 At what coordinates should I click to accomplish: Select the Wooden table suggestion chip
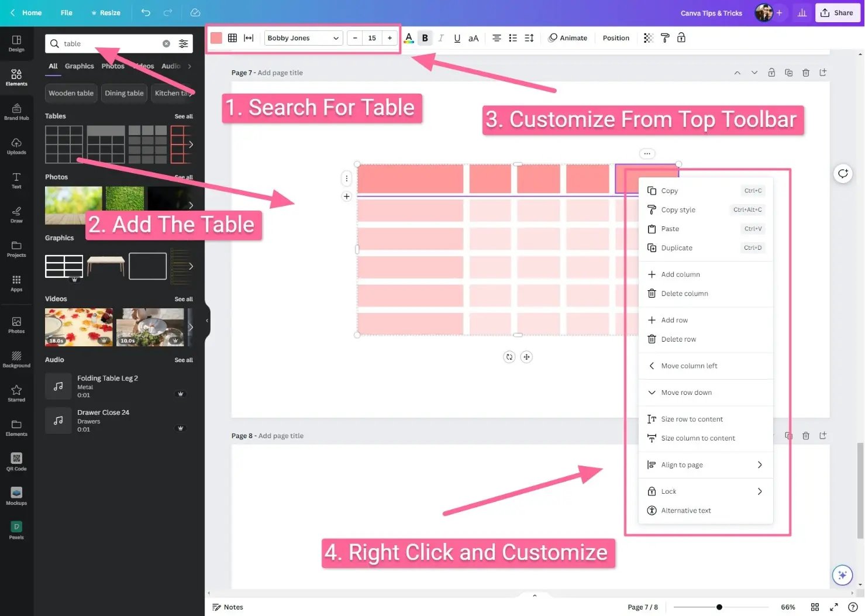click(71, 93)
